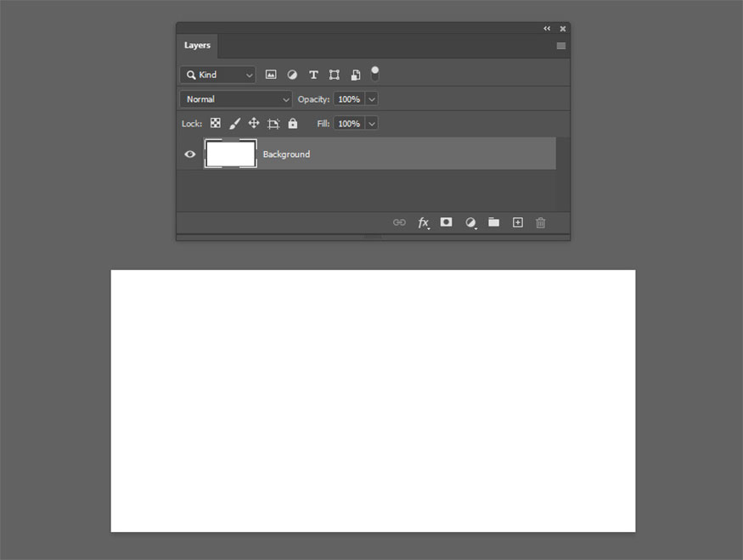Lock layer position
The width and height of the screenshot is (743, 560).
pos(254,123)
